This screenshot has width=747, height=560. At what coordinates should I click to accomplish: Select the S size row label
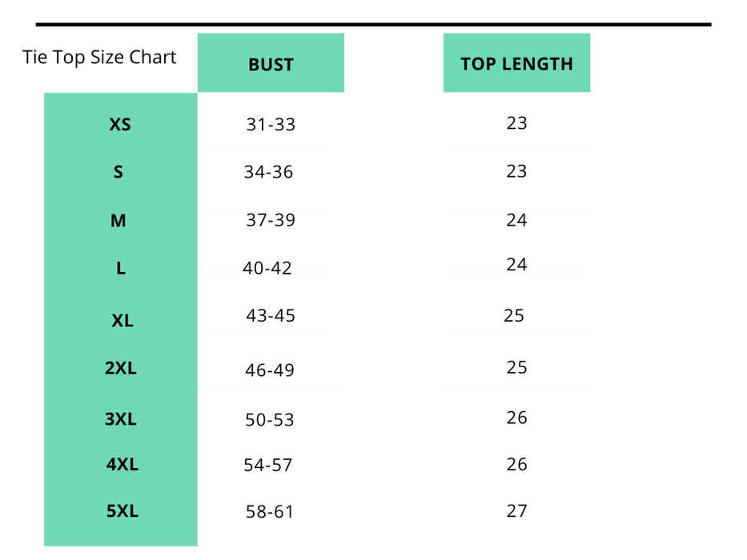point(118,172)
